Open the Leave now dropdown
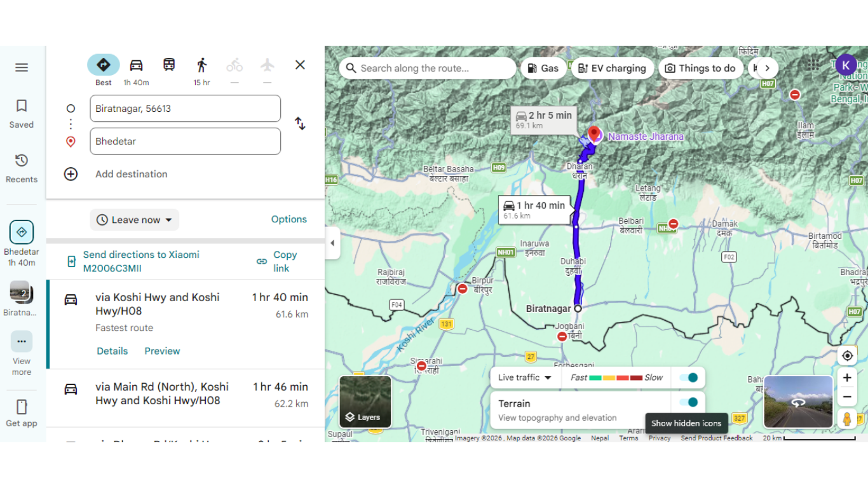 (x=135, y=220)
